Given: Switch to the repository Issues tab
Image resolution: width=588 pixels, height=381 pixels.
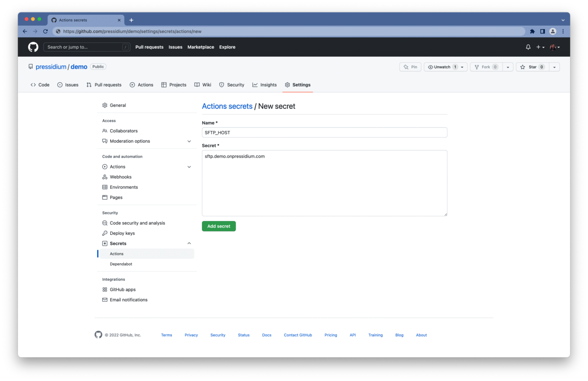Looking at the screenshot, I should coord(68,85).
